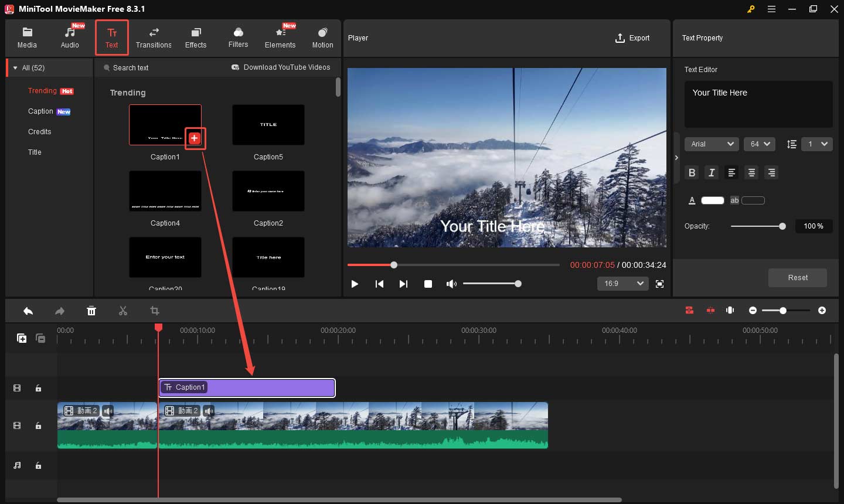Enter fullscreen player preview
The image size is (844, 504).
659,284
